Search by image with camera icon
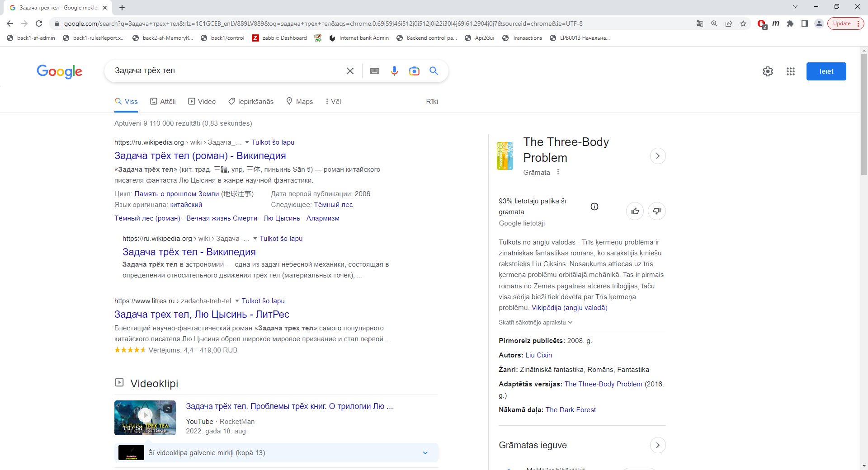This screenshot has height=470, width=868. (x=414, y=71)
